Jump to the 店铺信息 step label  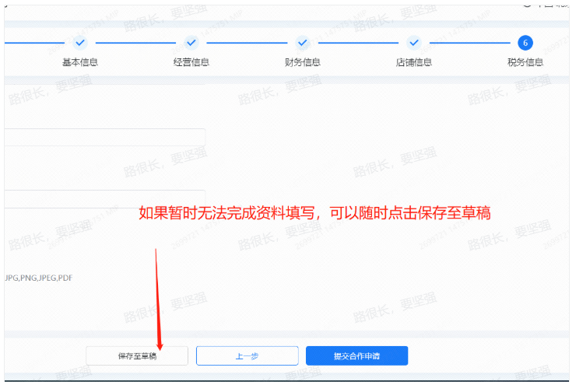pyautogui.click(x=414, y=62)
